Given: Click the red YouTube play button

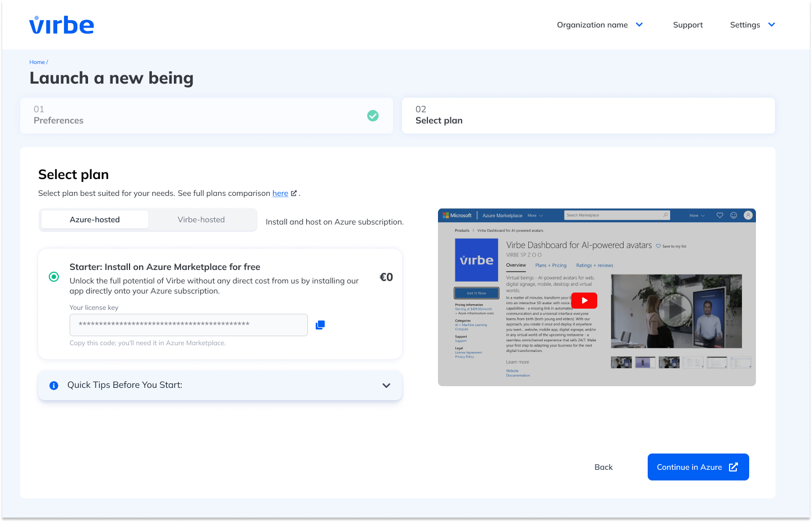Looking at the screenshot, I should pos(584,300).
